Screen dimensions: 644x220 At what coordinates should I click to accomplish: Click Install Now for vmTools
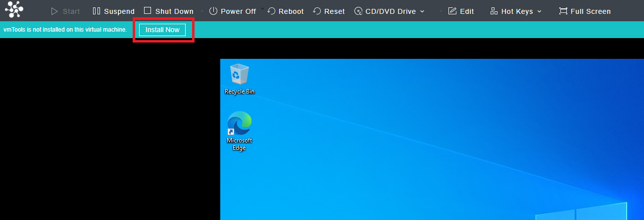pos(162,30)
